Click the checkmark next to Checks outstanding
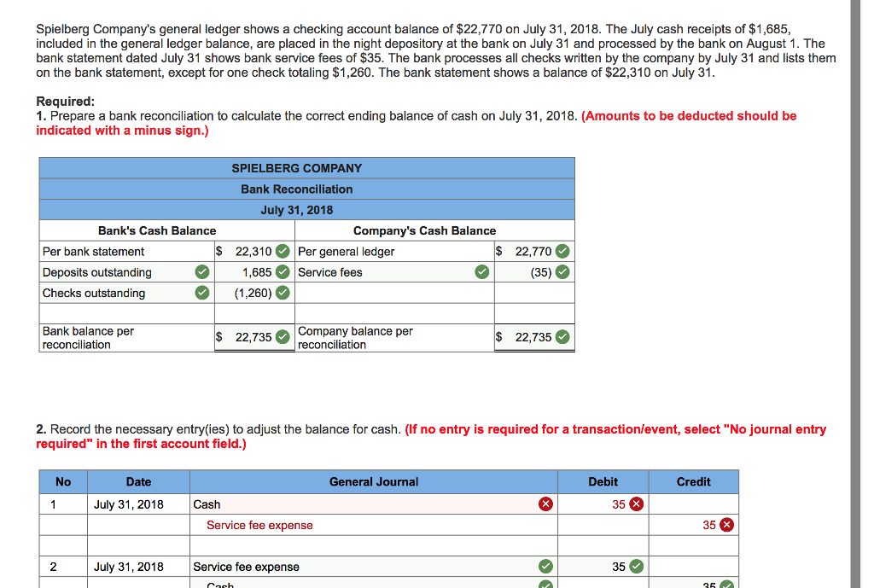This screenshot has height=588, width=874. click(201, 293)
